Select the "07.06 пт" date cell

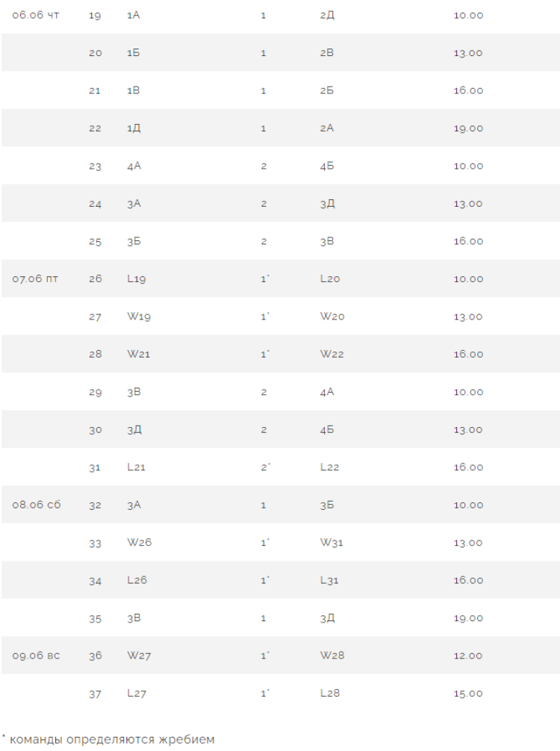click(x=35, y=278)
